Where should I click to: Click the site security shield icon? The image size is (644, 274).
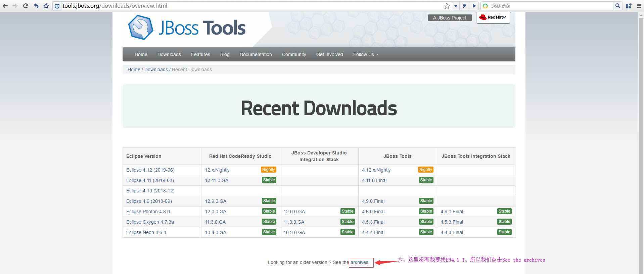57,6
